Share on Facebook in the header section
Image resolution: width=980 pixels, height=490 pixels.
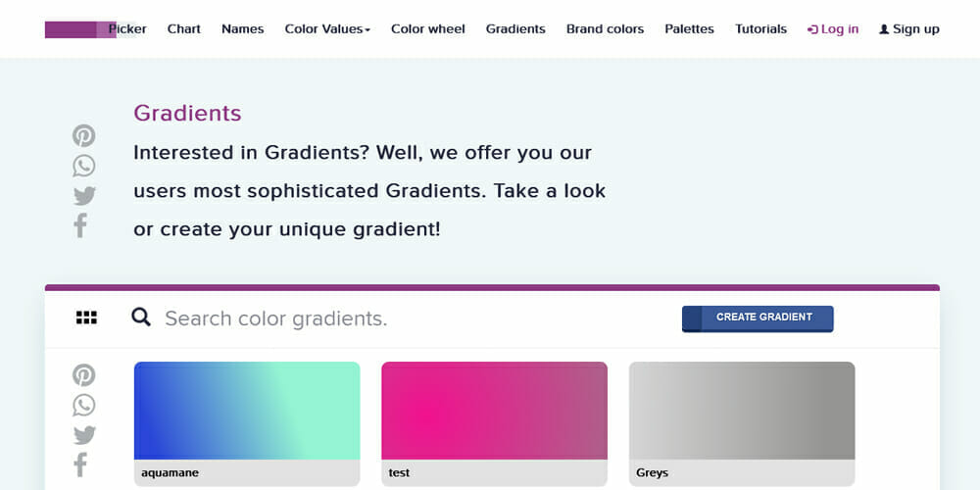80,225
